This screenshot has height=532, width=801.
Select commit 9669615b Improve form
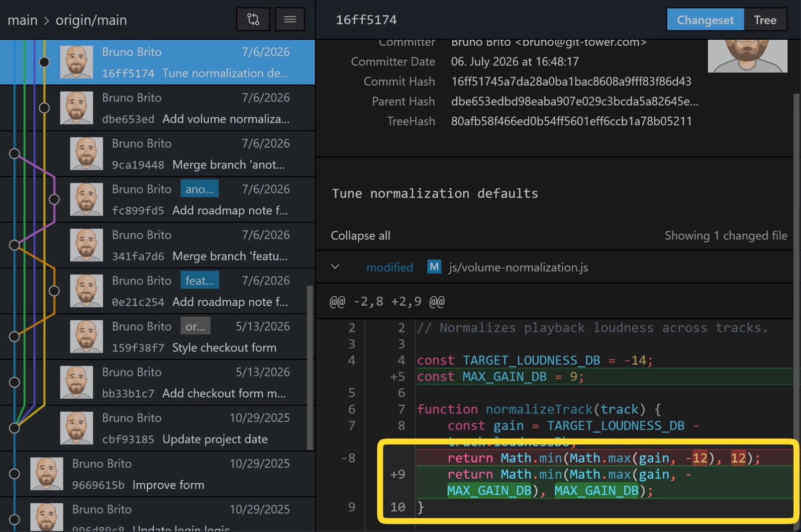[x=157, y=474]
